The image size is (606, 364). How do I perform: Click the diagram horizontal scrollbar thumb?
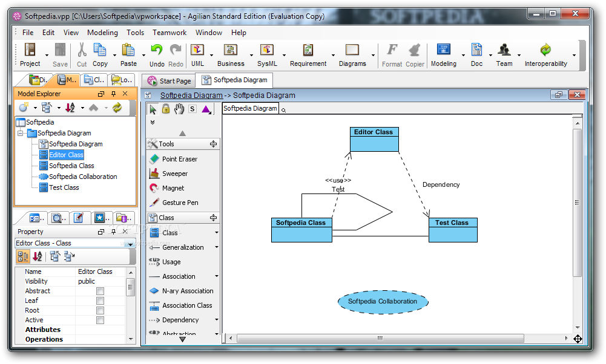pyautogui.click(x=380, y=338)
